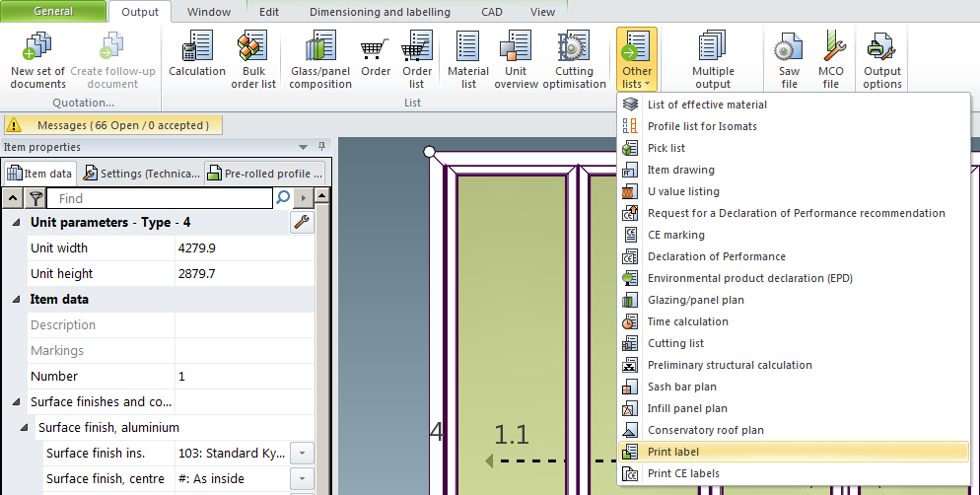Image resolution: width=980 pixels, height=495 pixels.
Task: Open the Bulk order list
Action: [253, 58]
